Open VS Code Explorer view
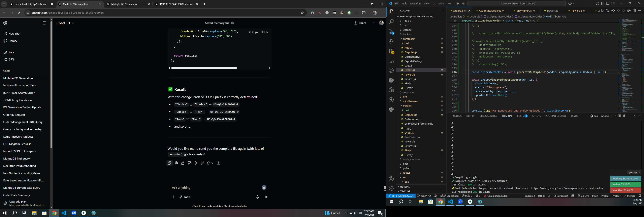The height and width of the screenshot is (217, 644). coord(391,12)
